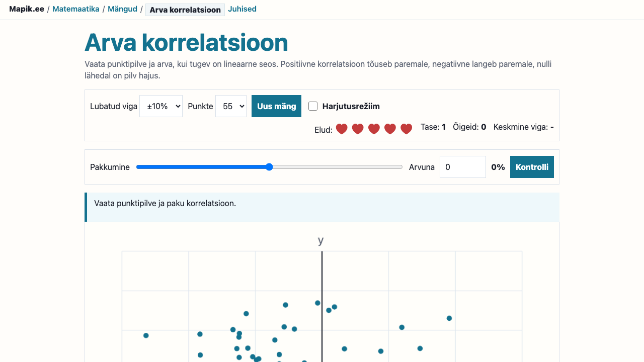
Task: Click the 'Vaata punktipilve ja paku korrelatsioon.' message
Action: (165, 204)
